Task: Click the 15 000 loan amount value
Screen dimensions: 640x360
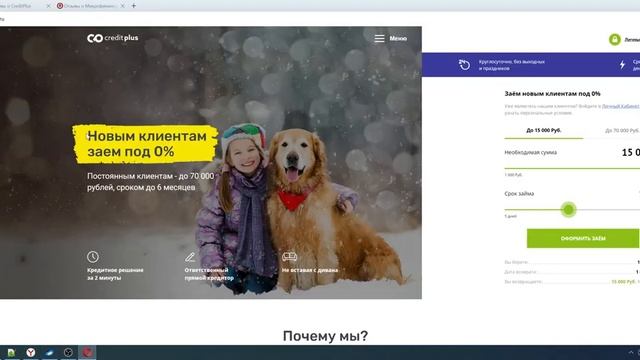Action: tap(631, 153)
